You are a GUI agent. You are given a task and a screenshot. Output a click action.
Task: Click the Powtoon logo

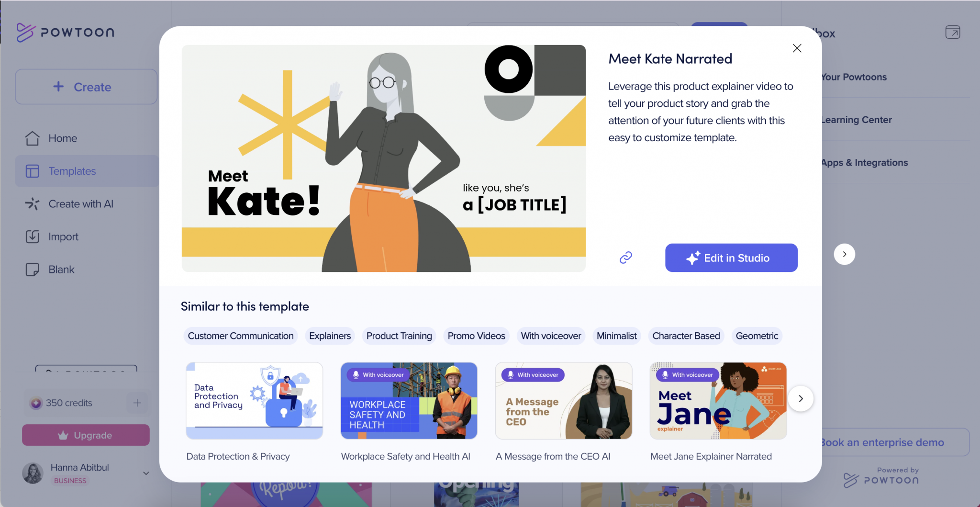tap(65, 32)
